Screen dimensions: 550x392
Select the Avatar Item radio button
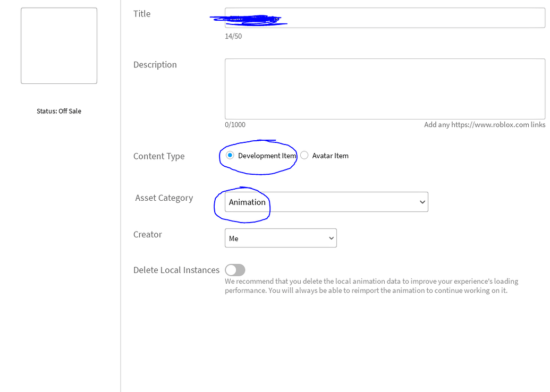point(304,156)
